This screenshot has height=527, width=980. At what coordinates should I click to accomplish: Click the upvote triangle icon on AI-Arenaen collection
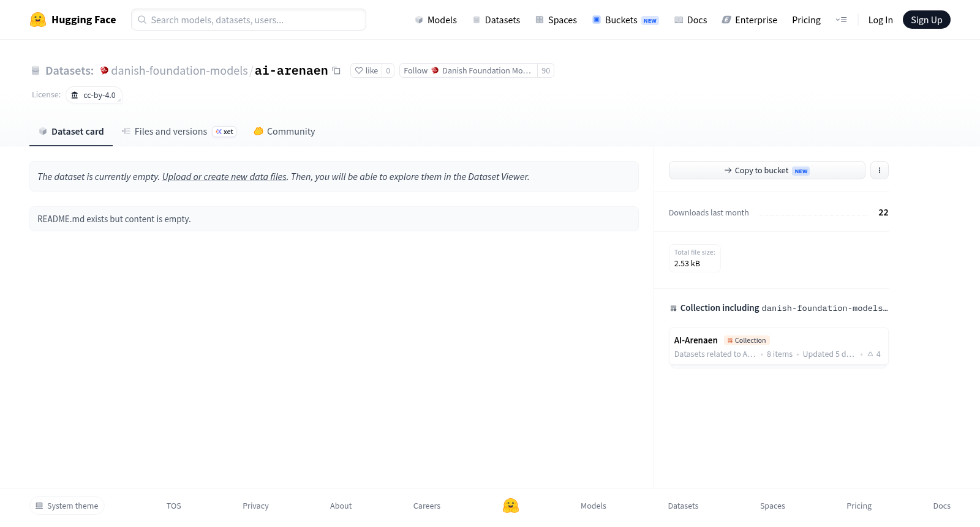click(x=870, y=354)
